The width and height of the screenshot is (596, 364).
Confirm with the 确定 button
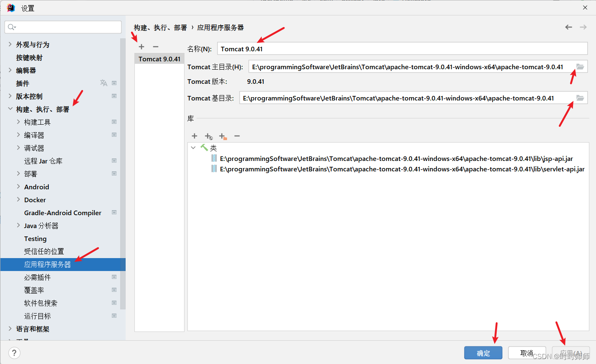click(x=483, y=353)
